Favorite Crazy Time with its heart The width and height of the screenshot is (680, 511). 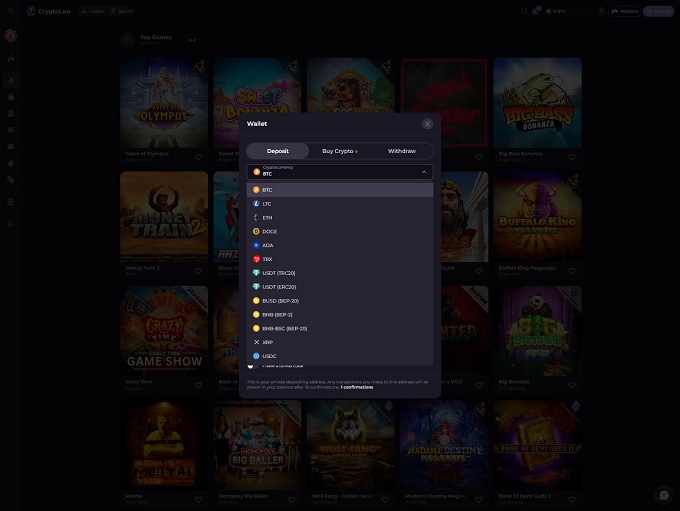click(198, 385)
